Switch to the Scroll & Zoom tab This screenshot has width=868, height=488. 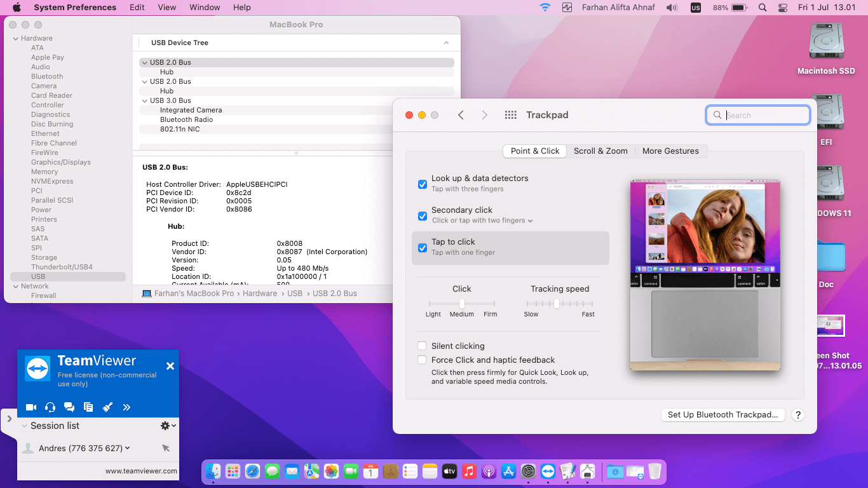tap(600, 151)
